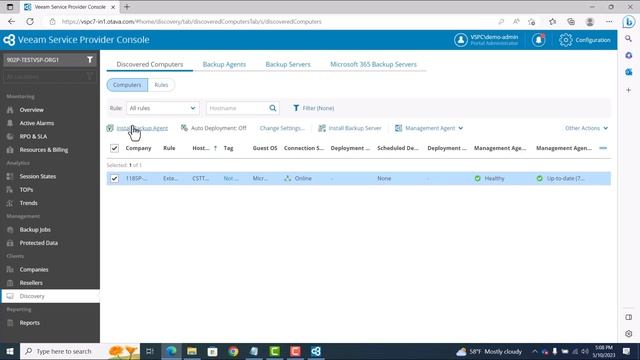This screenshot has height=360, width=640.
Task: Click the Company column header
Action: point(138,148)
